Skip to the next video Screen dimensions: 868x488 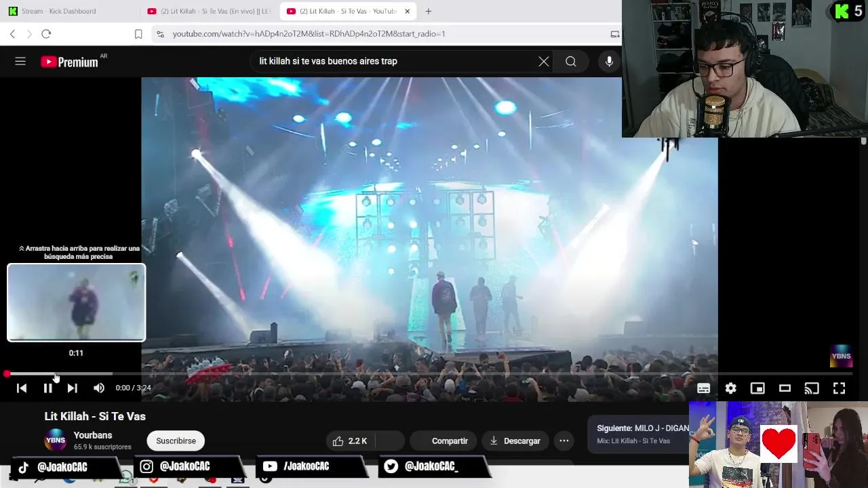[x=72, y=388]
